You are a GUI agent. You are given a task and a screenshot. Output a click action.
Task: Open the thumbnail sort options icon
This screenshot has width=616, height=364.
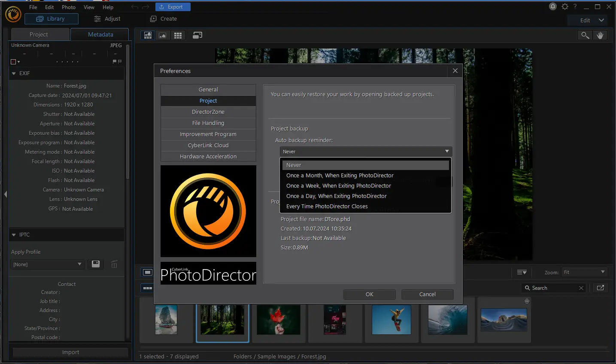pos(522,272)
